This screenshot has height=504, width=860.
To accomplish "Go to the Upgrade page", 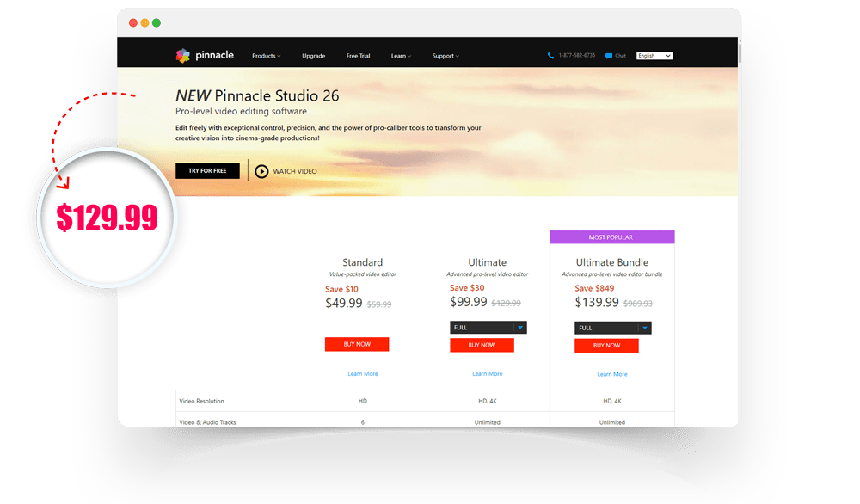I will (313, 56).
